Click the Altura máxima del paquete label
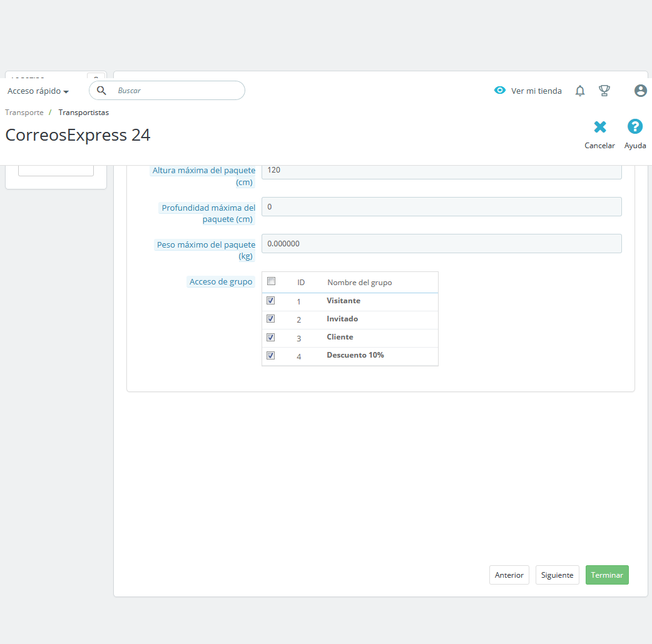This screenshot has height=644, width=652. pyautogui.click(x=203, y=176)
